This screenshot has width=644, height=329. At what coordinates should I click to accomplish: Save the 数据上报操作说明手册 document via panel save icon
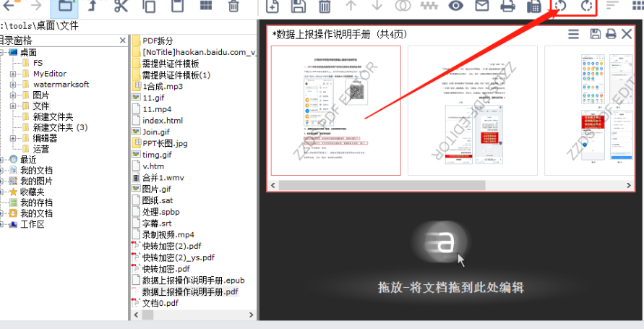[x=595, y=34]
